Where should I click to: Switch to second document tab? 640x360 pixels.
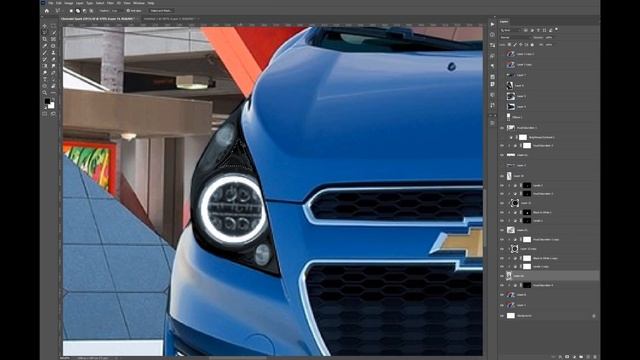tap(169, 18)
